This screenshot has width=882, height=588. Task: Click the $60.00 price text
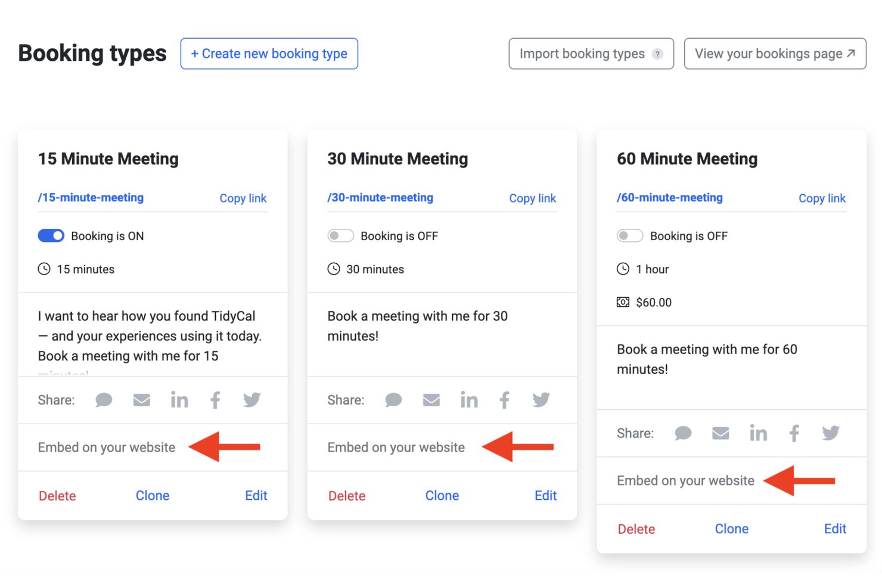tap(654, 303)
